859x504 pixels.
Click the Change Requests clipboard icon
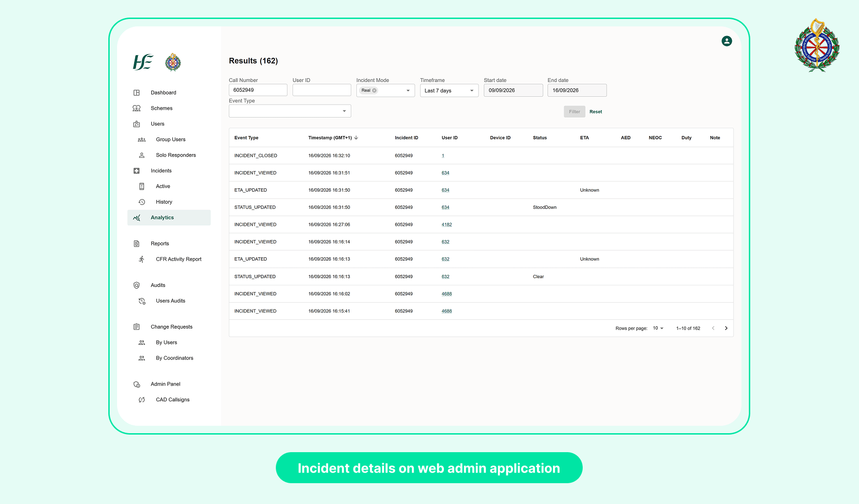click(x=137, y=327)
